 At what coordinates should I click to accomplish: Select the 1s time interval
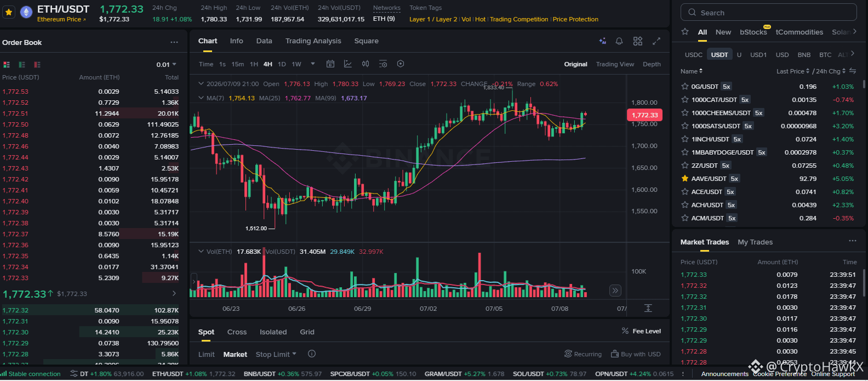click(x=222, y=64)
